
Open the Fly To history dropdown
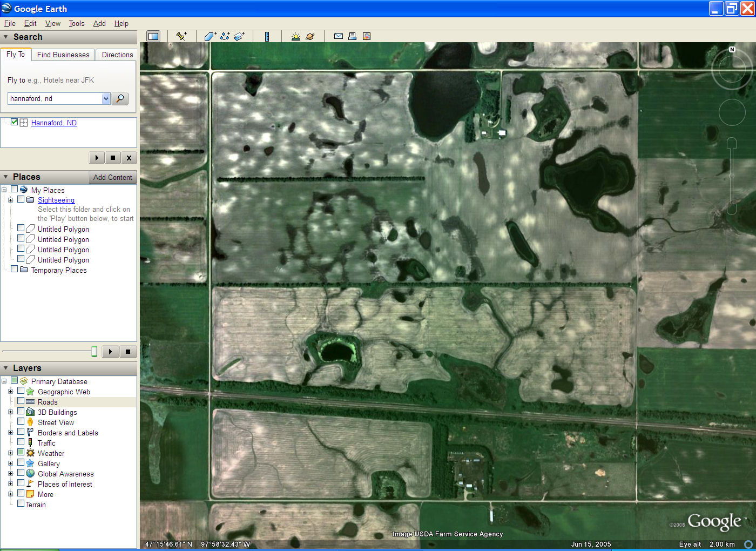(x=106, y=98)
